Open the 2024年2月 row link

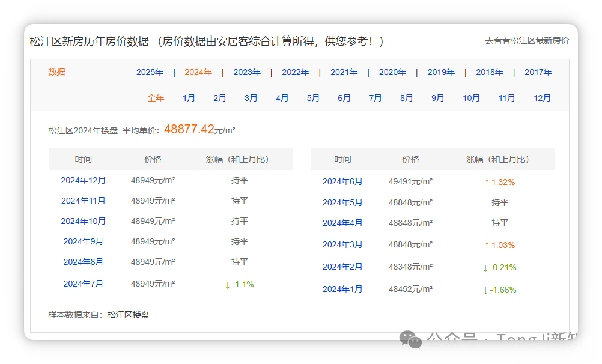point(342,267)
